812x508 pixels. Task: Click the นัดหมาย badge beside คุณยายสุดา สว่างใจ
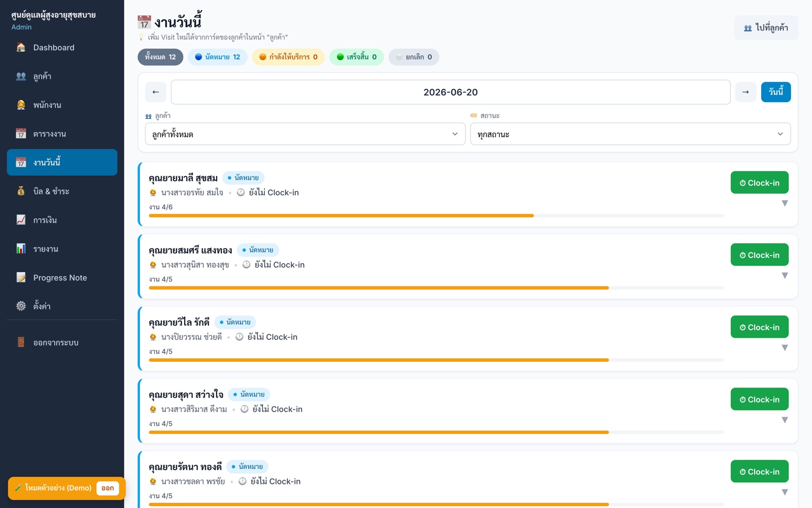click(249, 394)
